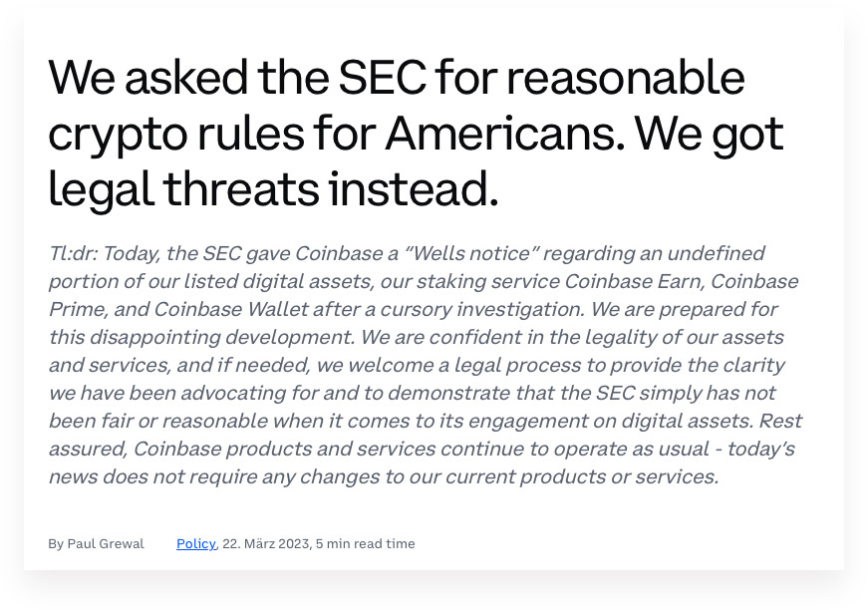Image resolution: width=868 pixels, height=610 pixels.
Task: Click the article headline about the SEC
Action: tap(416, 133)
